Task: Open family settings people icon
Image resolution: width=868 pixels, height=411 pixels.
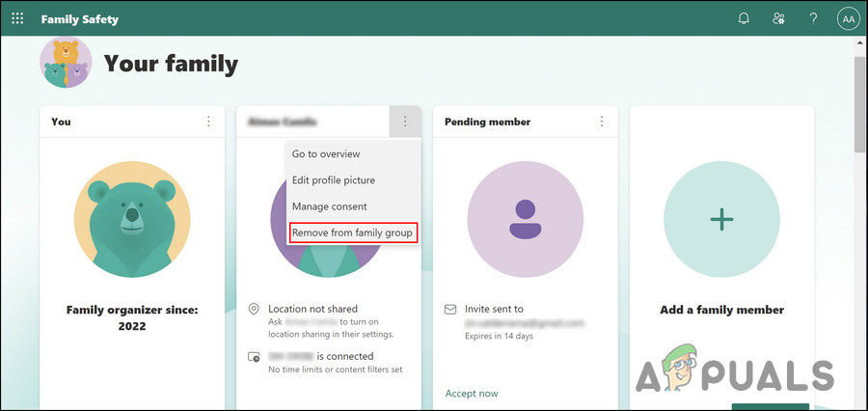Action: tap(778, 19)
